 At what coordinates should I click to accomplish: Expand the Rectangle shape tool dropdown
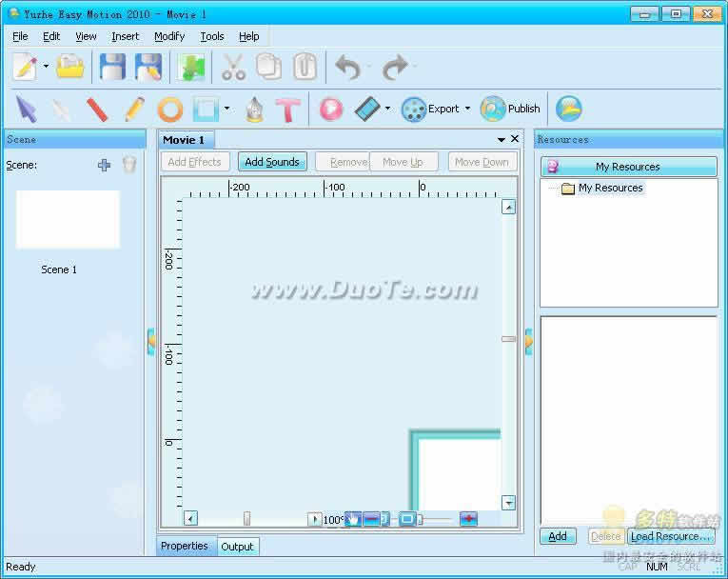click(226, 109)
